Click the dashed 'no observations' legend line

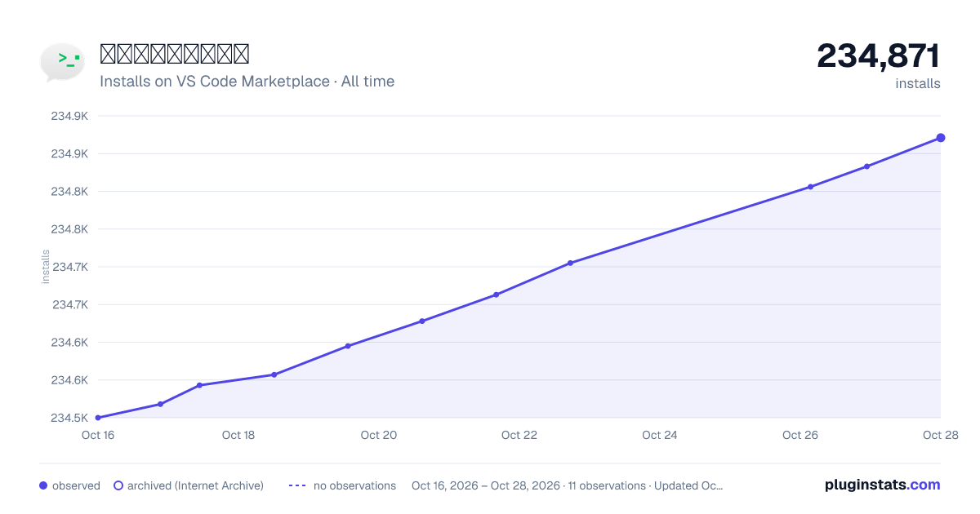click(297, 485)
